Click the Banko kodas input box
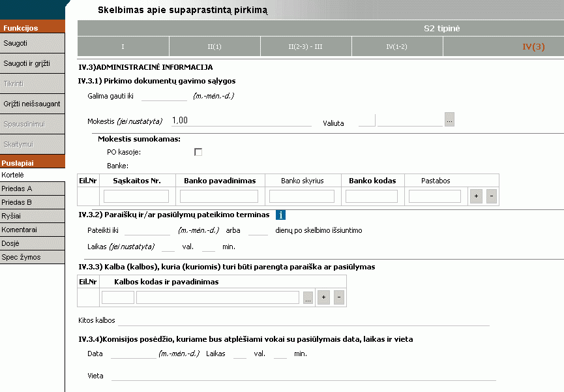The height and width of the screenshot is (392, 564). pos(372,196)
